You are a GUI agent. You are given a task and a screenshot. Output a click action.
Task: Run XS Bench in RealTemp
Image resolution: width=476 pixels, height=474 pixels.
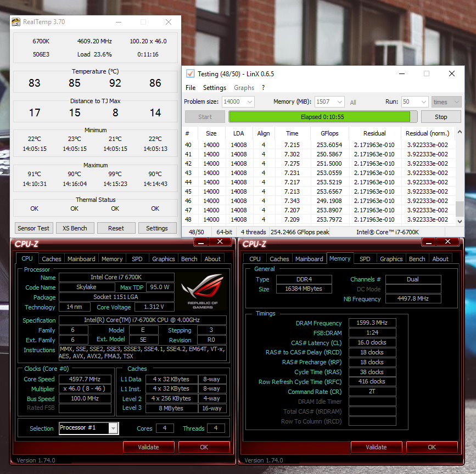(75, 228)
